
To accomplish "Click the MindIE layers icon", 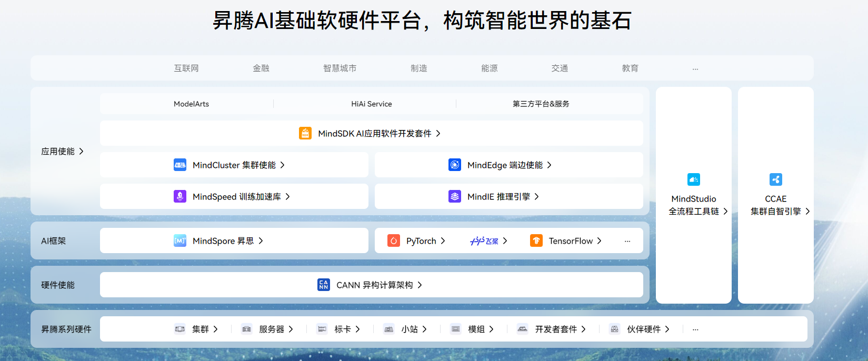I will (x=455, y=196).
